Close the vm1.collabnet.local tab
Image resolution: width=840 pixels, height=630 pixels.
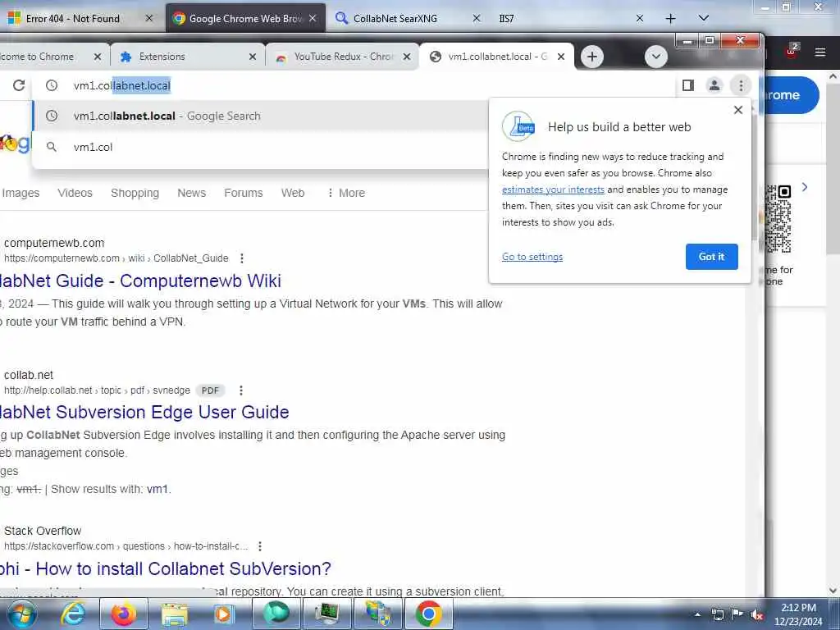coord(561,57)
